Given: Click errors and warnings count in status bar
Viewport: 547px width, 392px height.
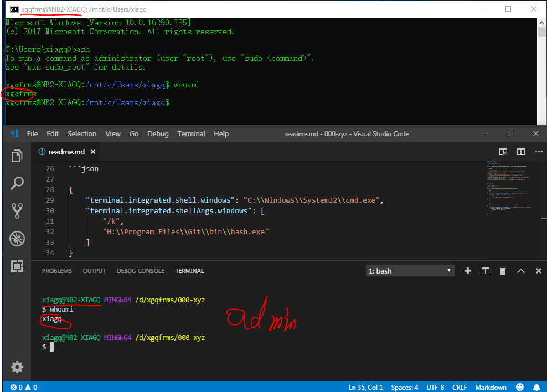Looking at the screenshot, I should point(24,387).
